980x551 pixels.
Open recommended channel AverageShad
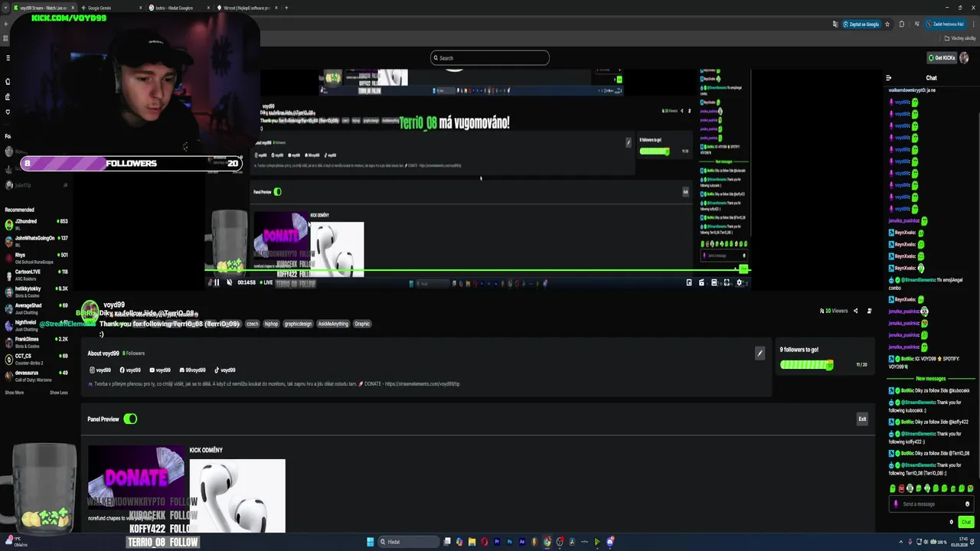pos(37,308)
